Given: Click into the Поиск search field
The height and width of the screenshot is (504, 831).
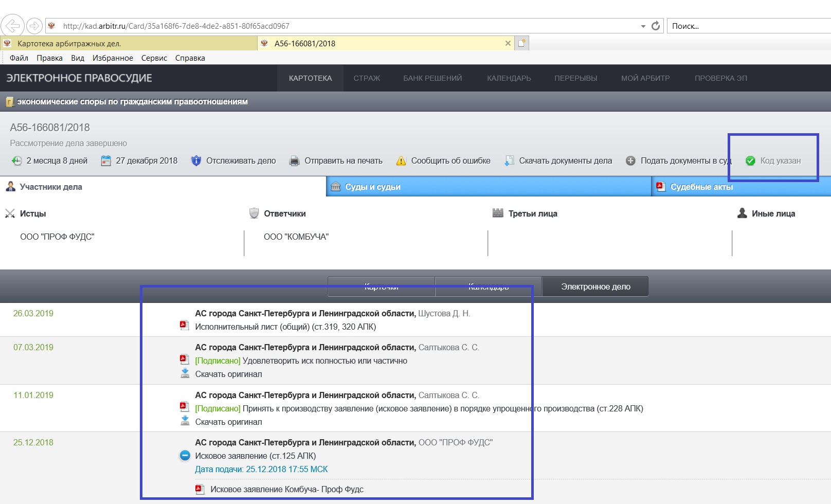Looking at the screenshot, I should coord(749,26).
